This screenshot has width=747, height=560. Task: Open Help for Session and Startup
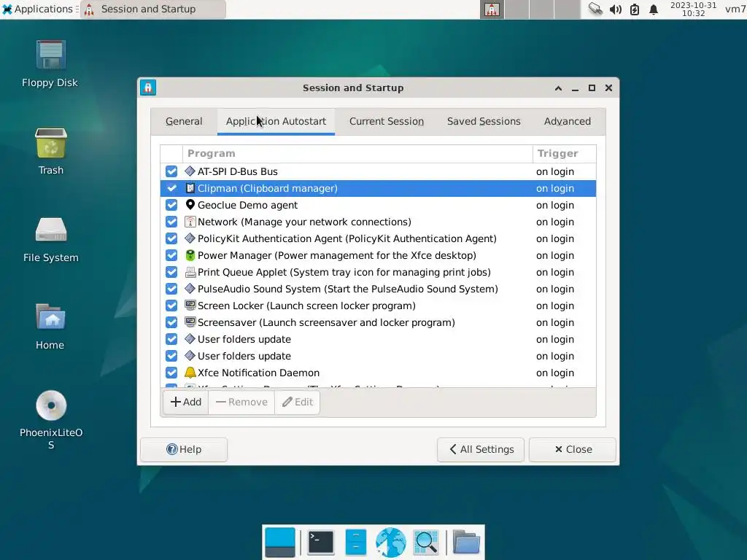pos(184,449)
